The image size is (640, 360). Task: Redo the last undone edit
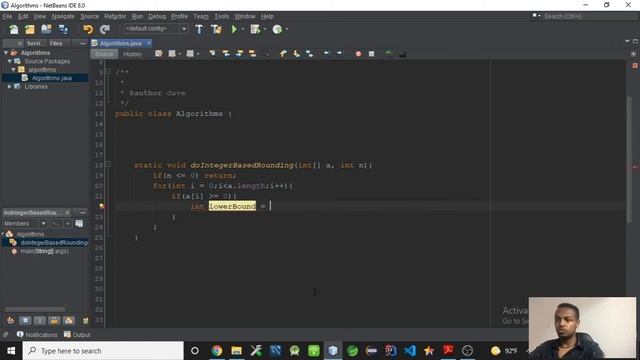point(105,29)
